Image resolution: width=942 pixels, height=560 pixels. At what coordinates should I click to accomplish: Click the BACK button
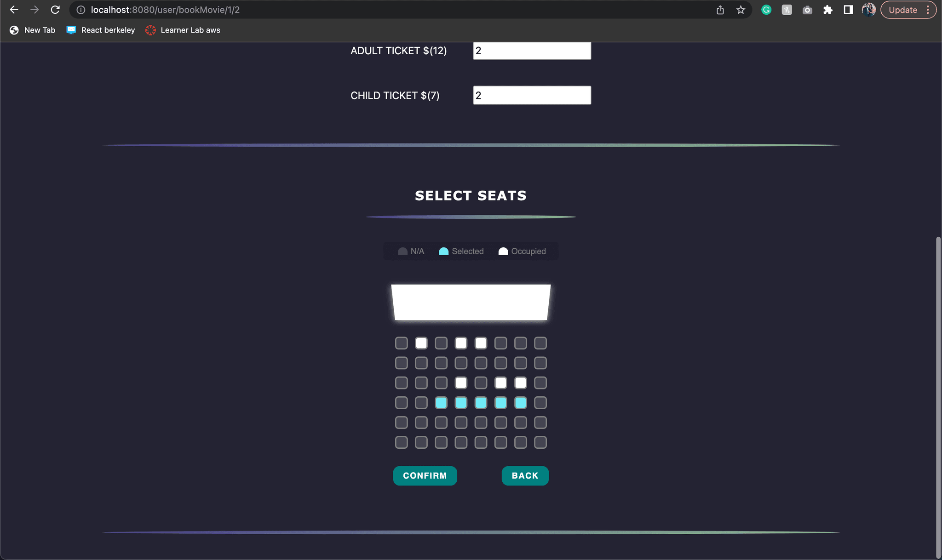coord(525,476)
